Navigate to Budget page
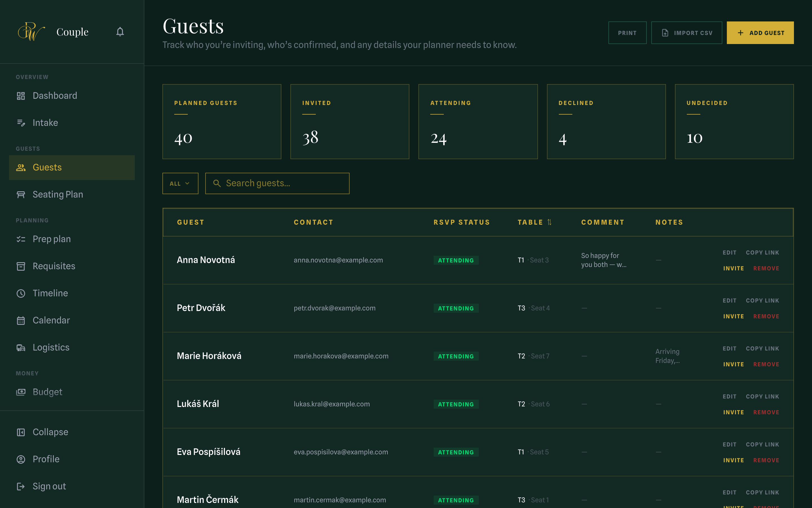Viewport: 812px width, 508px height. click(72, 392)
